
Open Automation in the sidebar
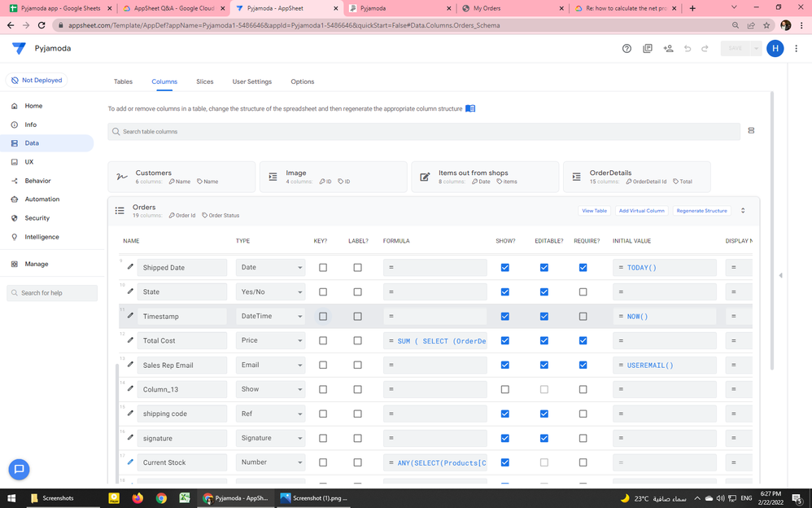click(42, 199)
